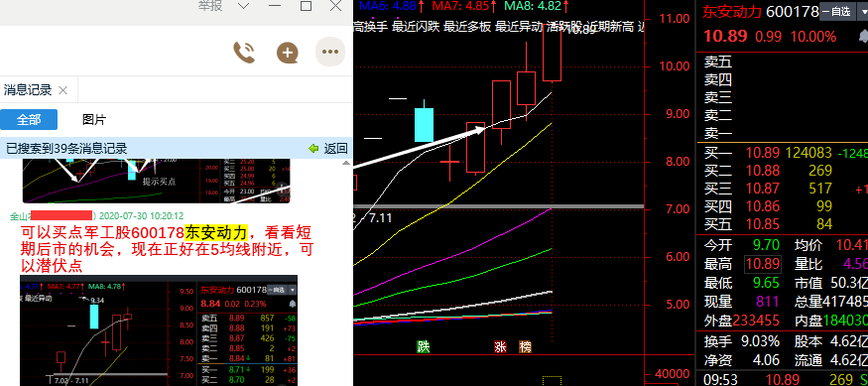This screenshot has width=868, height=386.
Task: Click the red 涨 marker on chart
Action: pyautogui.click(x=500, y=347)
